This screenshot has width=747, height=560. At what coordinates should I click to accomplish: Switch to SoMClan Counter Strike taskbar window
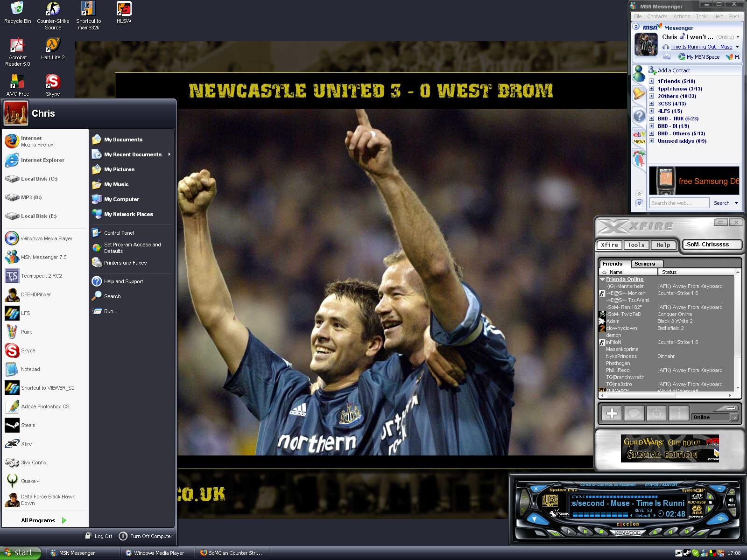coord(232,553)
